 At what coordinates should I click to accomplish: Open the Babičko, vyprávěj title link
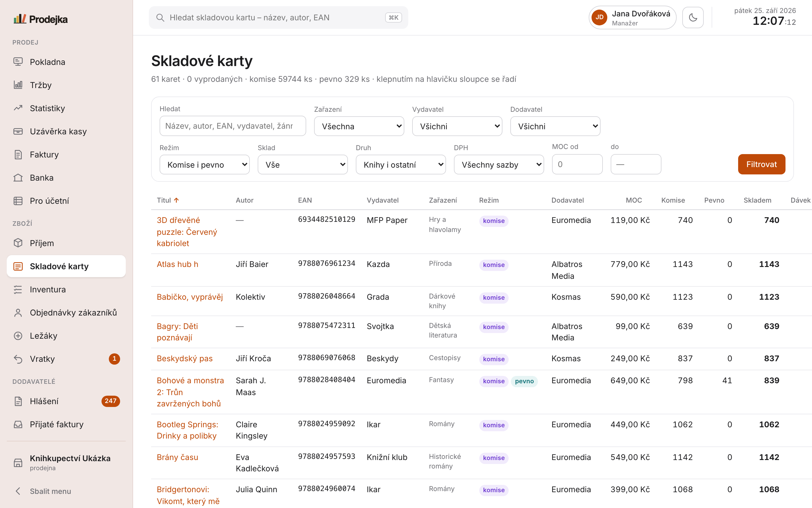coord(189,297)
